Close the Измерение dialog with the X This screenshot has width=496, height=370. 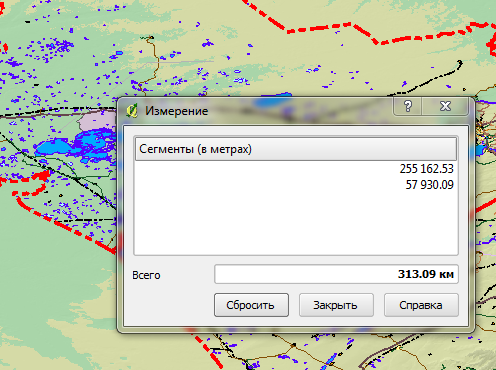pos(445,106)
